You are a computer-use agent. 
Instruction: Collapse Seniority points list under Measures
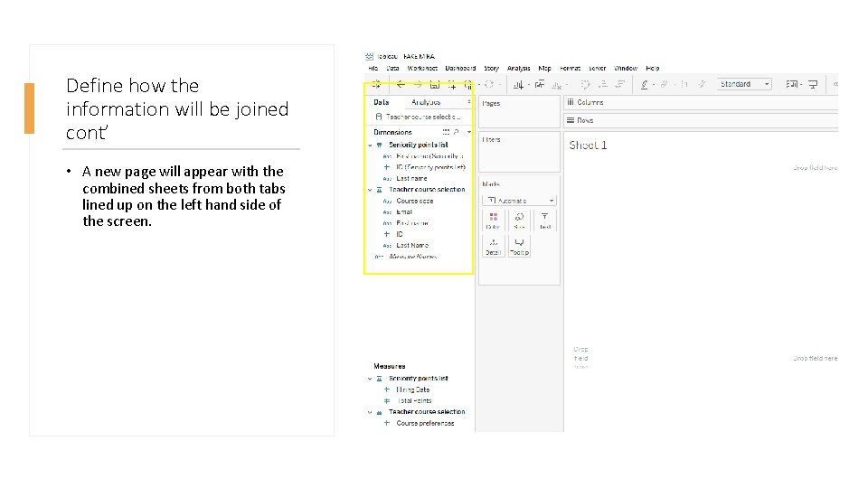pyautogui.click(x=370, y=379)
